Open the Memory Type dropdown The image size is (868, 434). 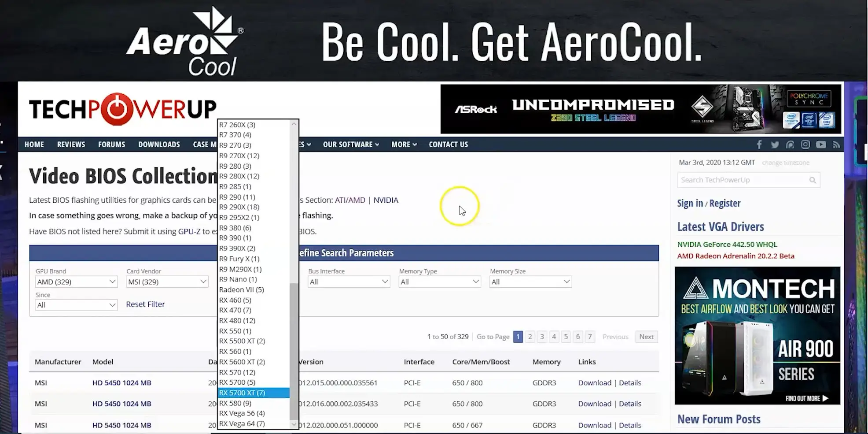pos(439,282)
